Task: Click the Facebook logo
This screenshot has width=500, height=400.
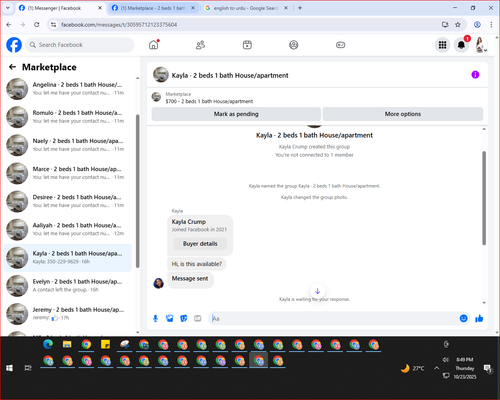Action: 14,45
